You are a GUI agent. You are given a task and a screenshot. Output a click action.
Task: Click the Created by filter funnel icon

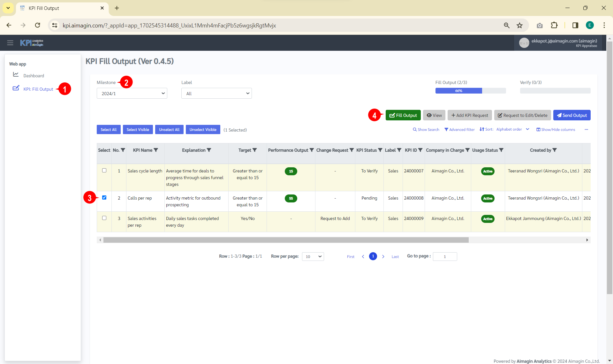coord(555,150)
